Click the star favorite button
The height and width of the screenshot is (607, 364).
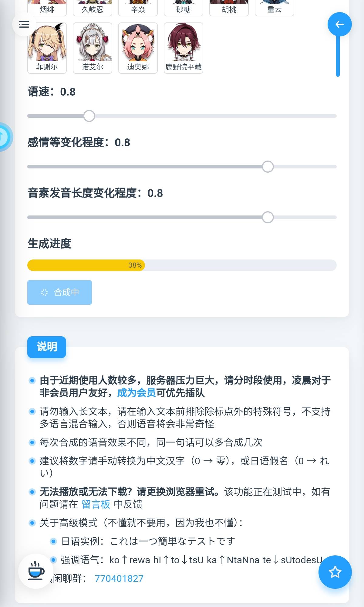(x=335, y=572)
